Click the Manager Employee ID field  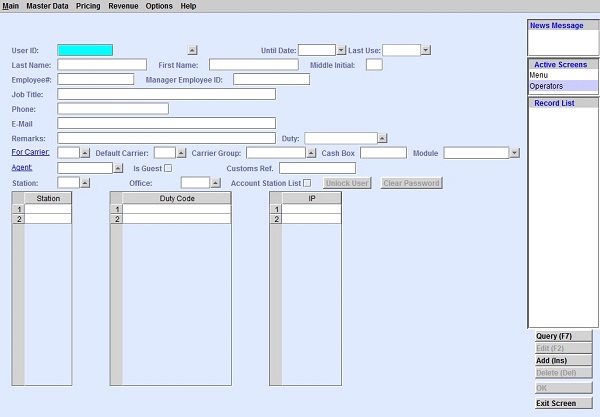[x=271, y=79]
